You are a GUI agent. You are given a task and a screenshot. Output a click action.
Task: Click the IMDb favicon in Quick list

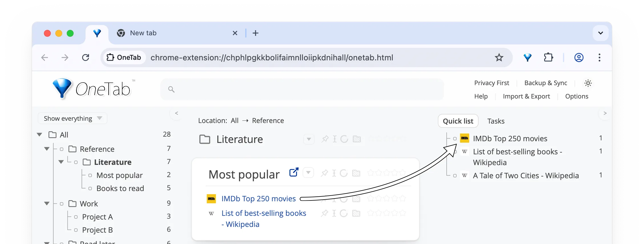[x=465, y=138]
